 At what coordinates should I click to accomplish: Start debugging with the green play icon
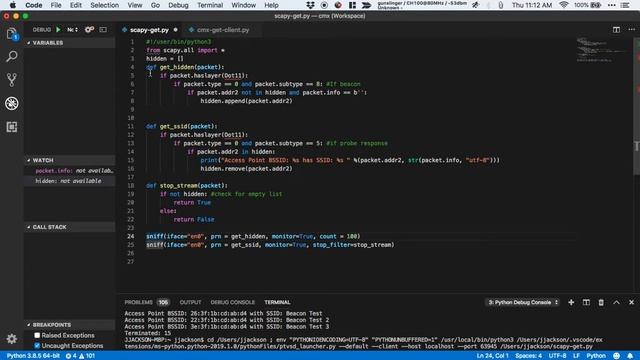click(x=58, y=30)
